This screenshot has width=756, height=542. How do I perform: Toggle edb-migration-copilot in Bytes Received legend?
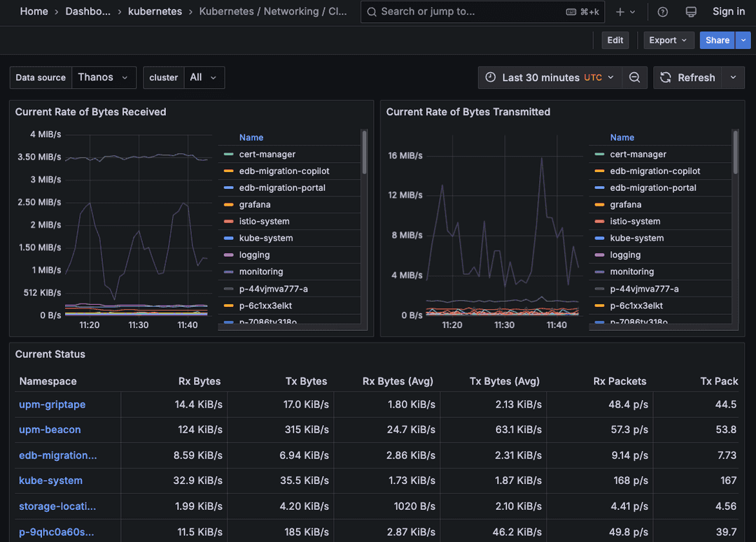click(284, 171)
